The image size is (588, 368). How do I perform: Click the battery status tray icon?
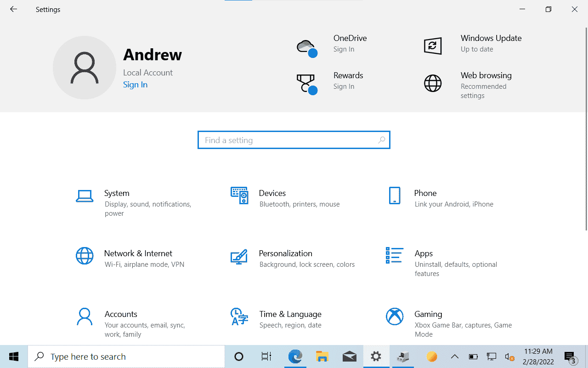coord(473,356)
